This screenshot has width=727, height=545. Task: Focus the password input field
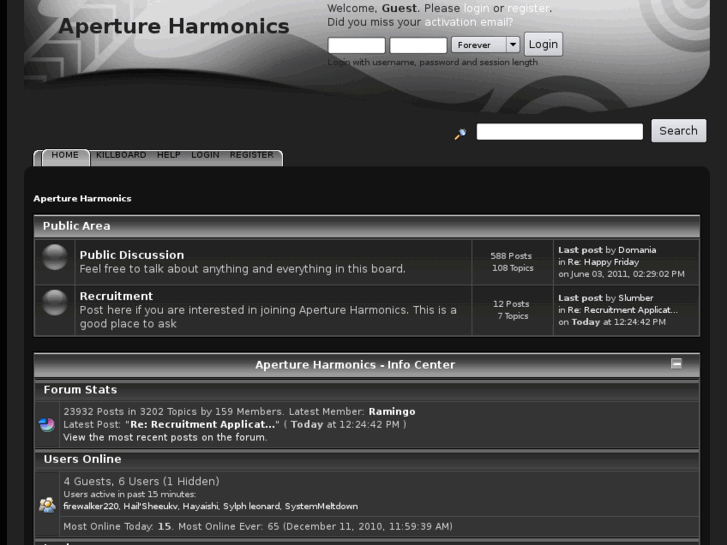point(418,45)
